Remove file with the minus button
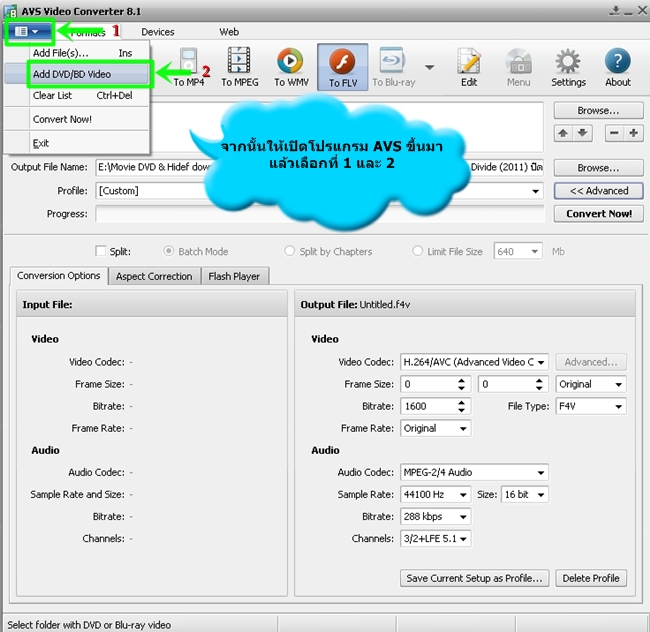 614,133
